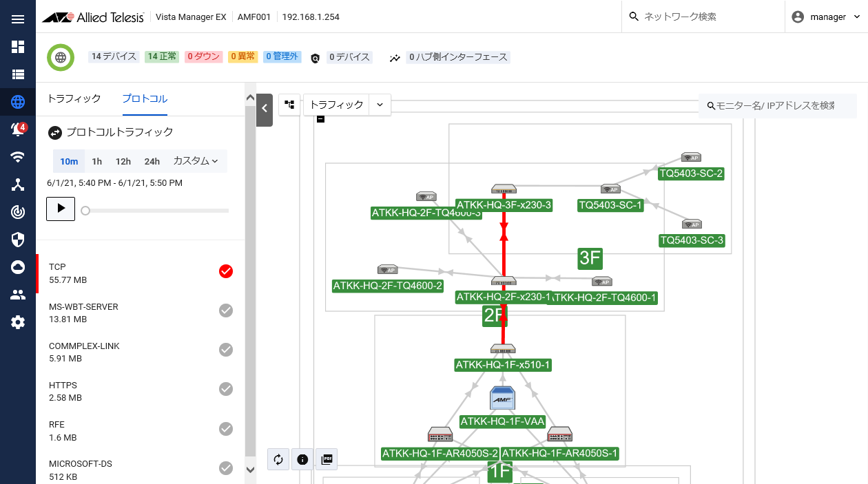Enable the MS-WBT-SERVER protocol checkmark
868x484 pixels.
[x=226, y=311]
